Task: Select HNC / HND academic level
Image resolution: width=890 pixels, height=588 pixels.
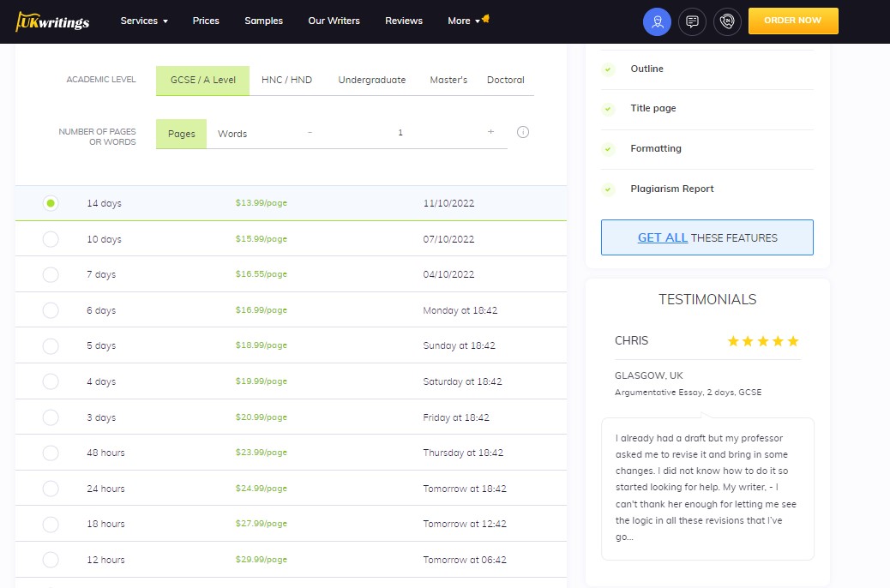Action: [286, 80]
